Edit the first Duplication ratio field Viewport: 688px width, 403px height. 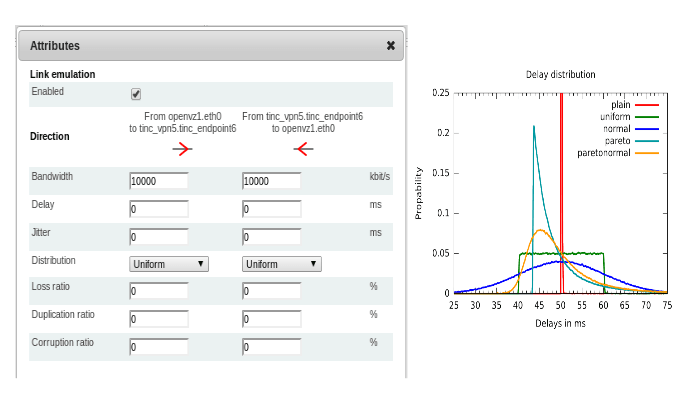point(159,319)
